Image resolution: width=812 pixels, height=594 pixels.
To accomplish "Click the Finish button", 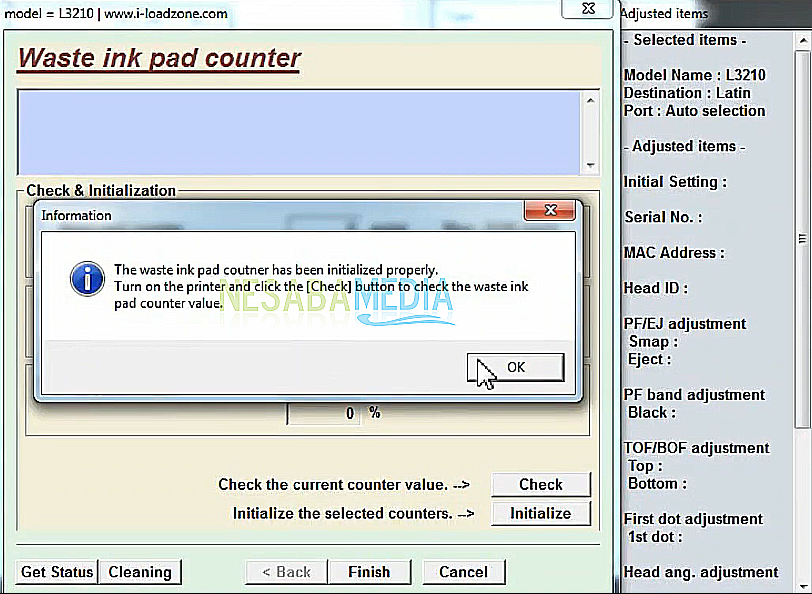I will 369,572.
